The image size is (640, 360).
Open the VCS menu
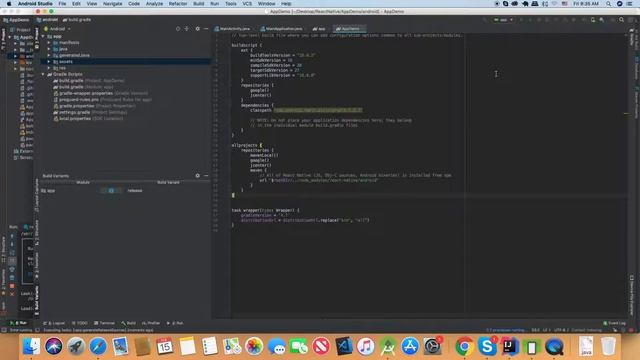coord(247,4)
